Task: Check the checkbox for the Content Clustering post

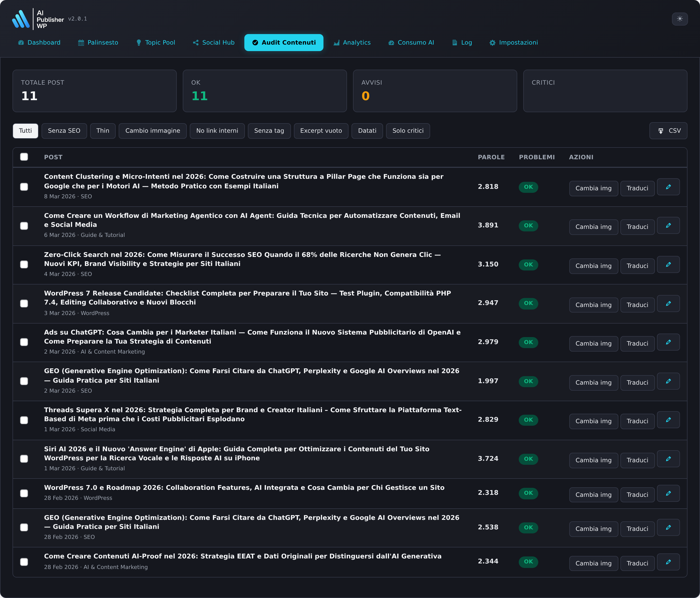Action: [24, 187]
